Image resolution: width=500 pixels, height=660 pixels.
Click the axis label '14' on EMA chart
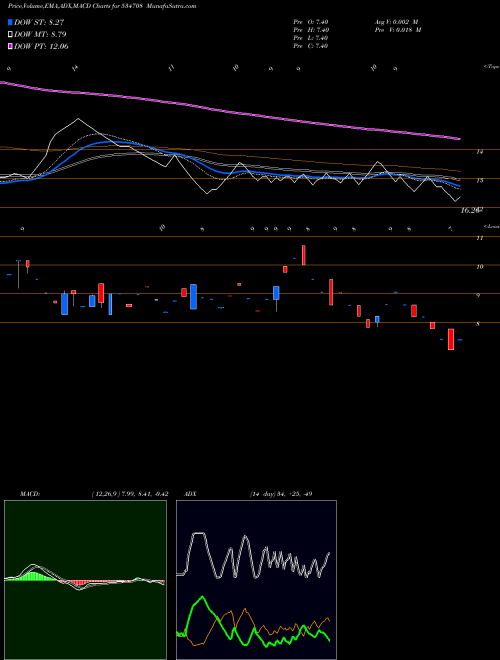[x=479, y=152]
